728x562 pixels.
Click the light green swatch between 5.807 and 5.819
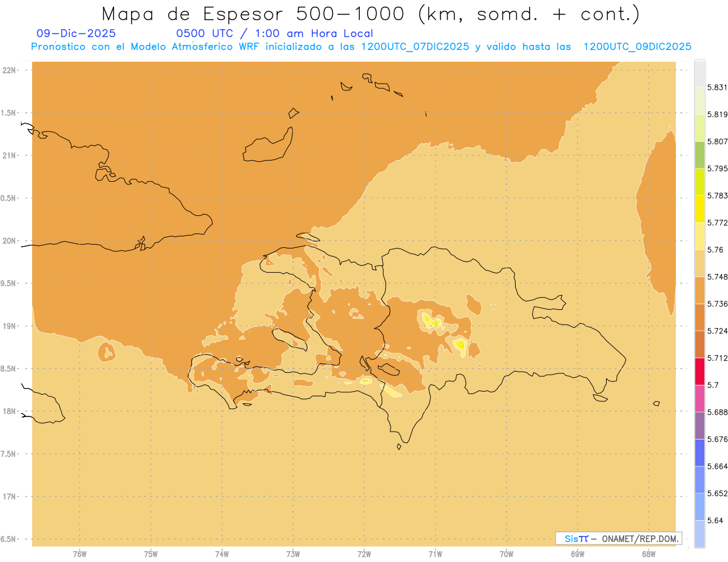[699, 128]
